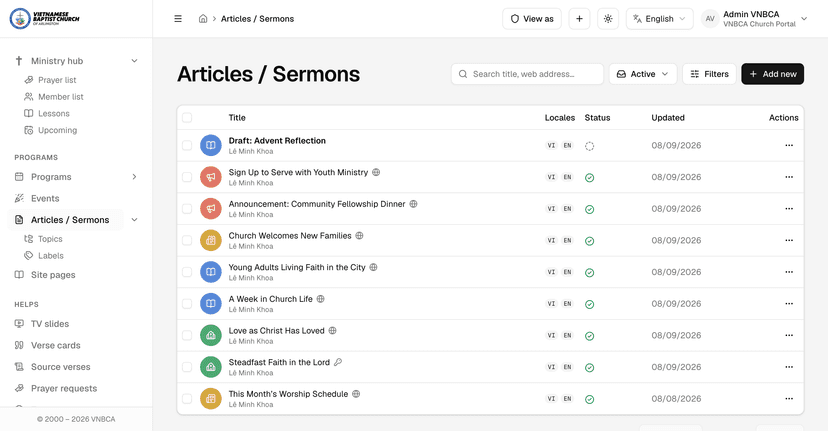Open the Filters button
The height and width of the screenshot is (431, 828).
click(709, 74)
